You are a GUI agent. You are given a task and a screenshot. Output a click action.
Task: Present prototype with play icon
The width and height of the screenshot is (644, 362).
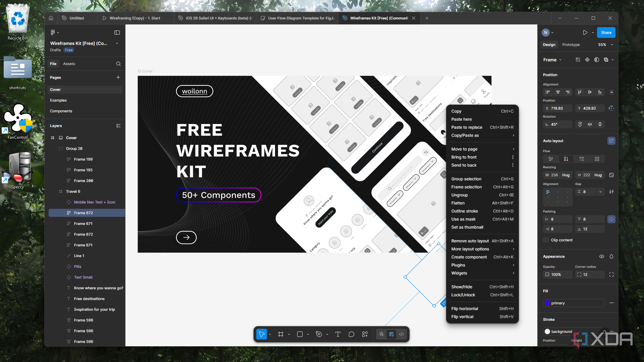[x=585, y=33]
